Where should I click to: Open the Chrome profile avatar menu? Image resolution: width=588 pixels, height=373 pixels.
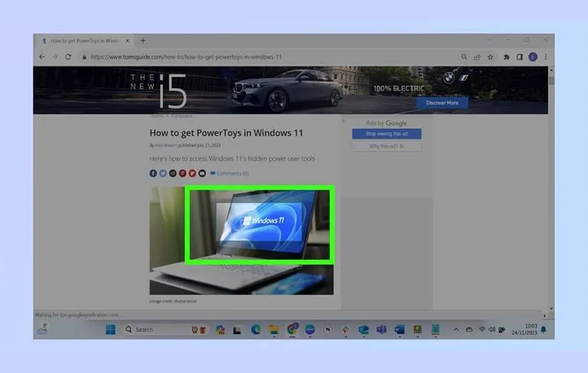pyautogui.click(x=533, y=57)
